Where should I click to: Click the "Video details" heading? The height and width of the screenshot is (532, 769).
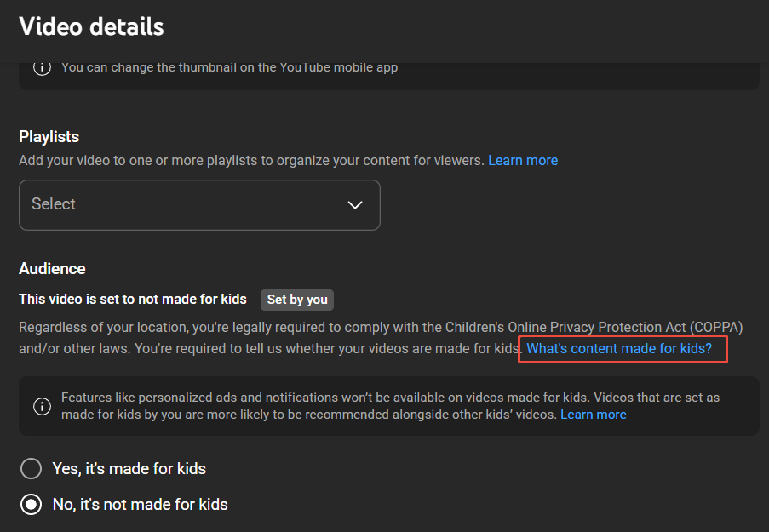(91, 26)
